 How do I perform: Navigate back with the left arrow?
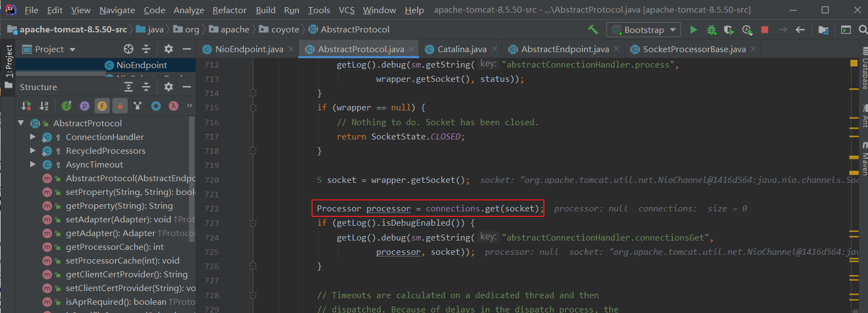(800, 30)
